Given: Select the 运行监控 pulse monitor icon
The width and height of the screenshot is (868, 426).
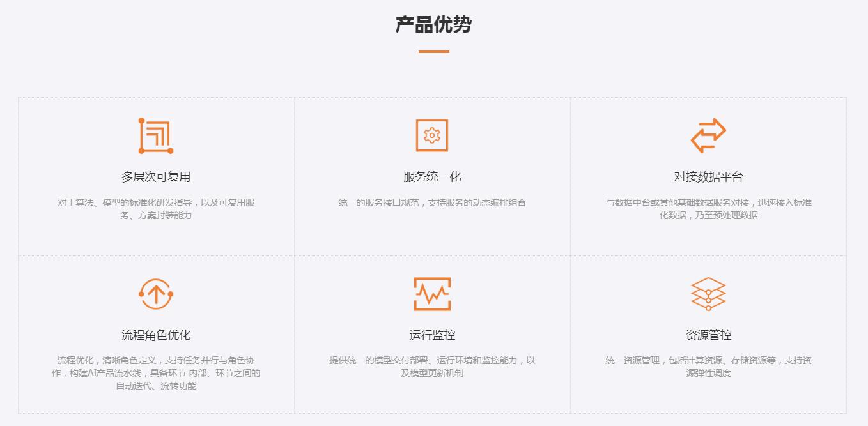Looking at the screenshot, I should tap(432, 294).
